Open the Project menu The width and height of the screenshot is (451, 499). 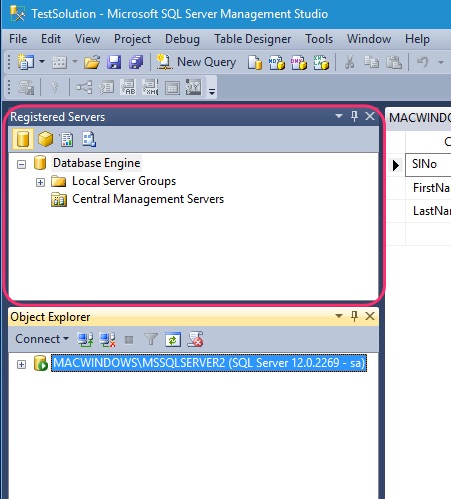pyautogui.click(x=132, y=39)
